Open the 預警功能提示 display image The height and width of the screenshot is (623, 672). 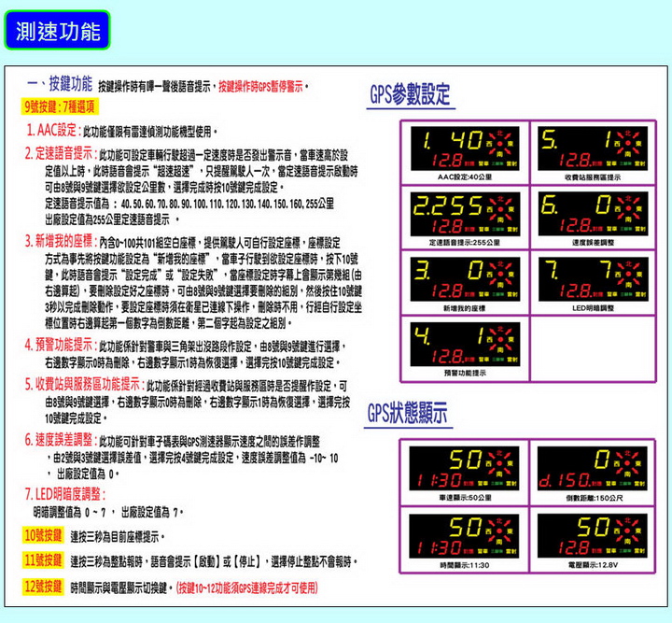click(x=463, y=342)
